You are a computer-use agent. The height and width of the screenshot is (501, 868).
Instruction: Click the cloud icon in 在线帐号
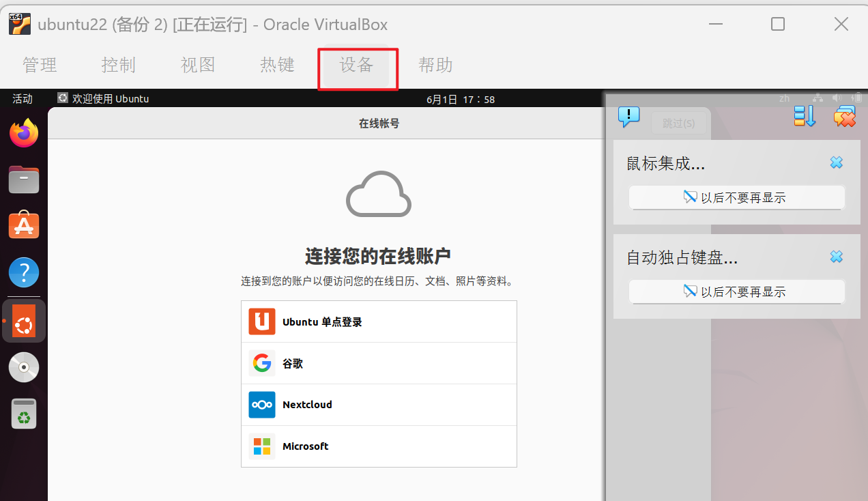[379, 194]
